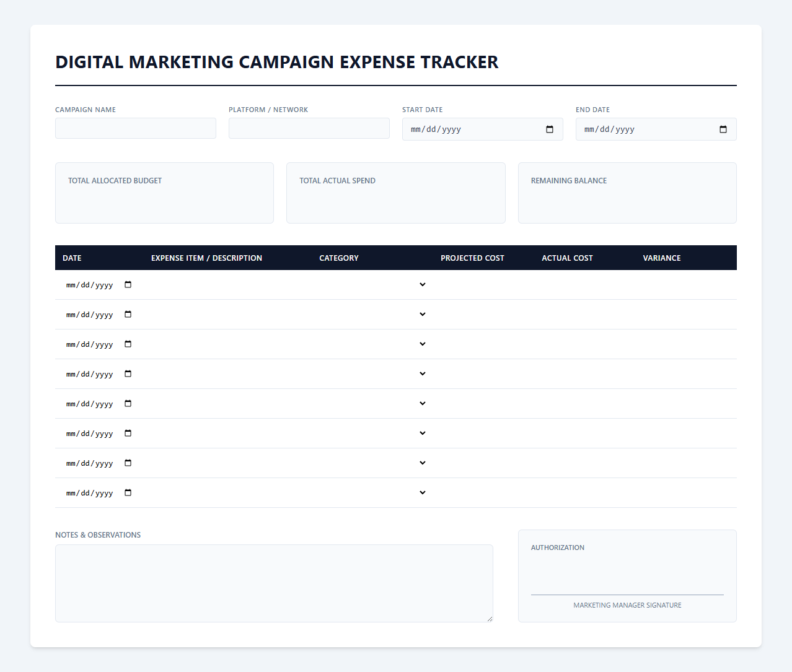Expand the Category dropdown in the eighth row

point(372,493)
